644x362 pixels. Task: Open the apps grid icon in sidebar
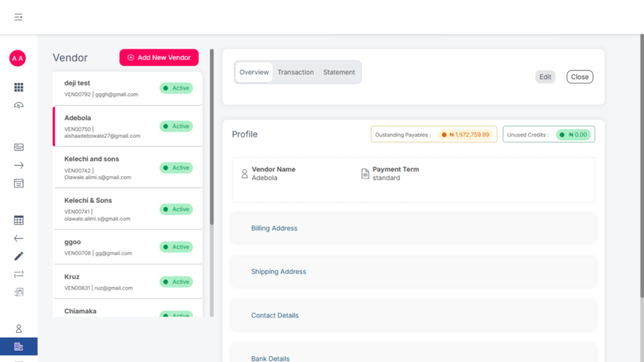19,88
